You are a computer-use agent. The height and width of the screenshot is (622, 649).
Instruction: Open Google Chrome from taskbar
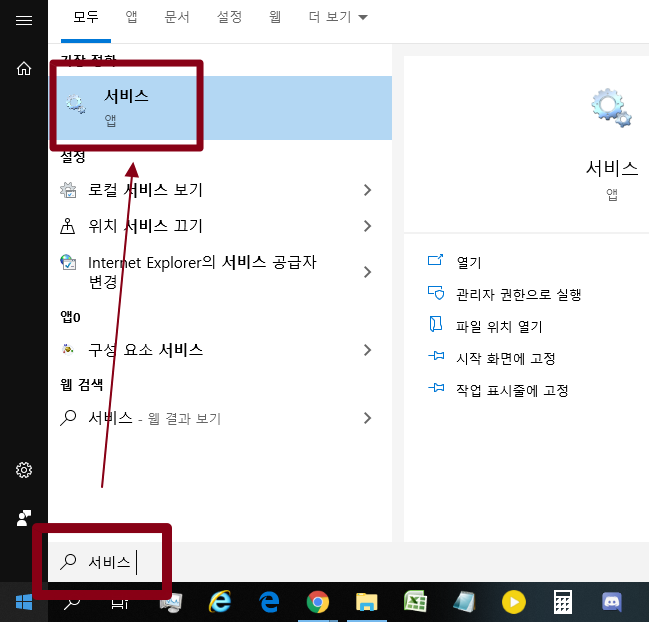317,602
